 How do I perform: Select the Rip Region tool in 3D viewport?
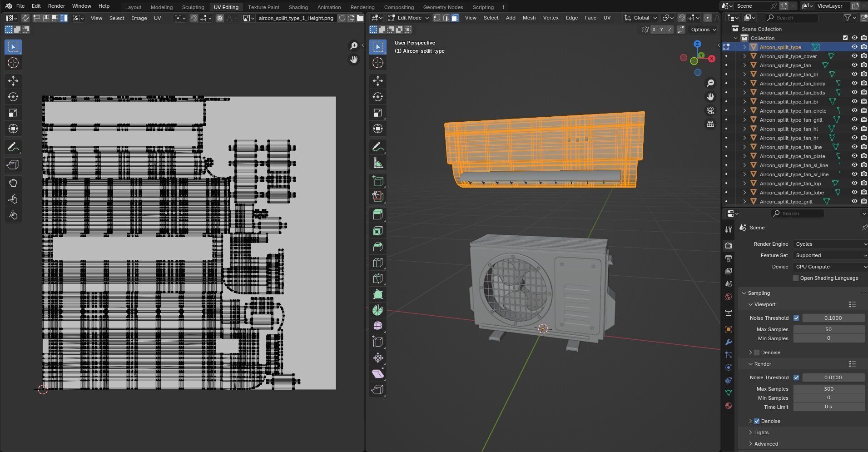pyautogui.click(x=378, y=390)
